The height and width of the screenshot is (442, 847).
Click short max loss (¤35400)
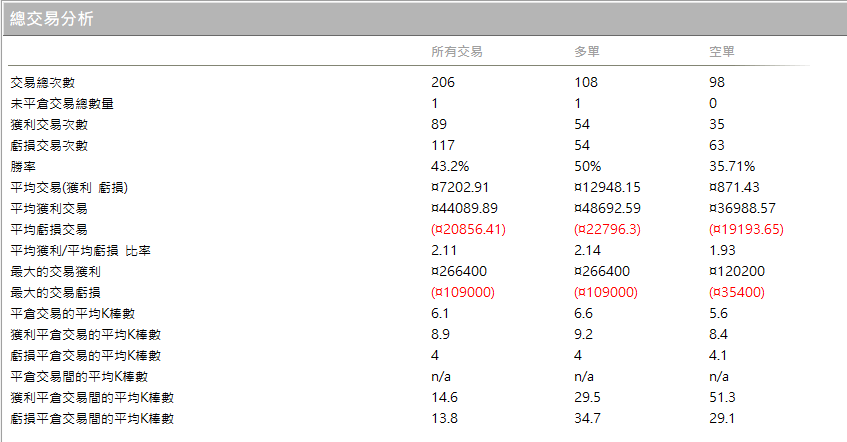(737, 293)
